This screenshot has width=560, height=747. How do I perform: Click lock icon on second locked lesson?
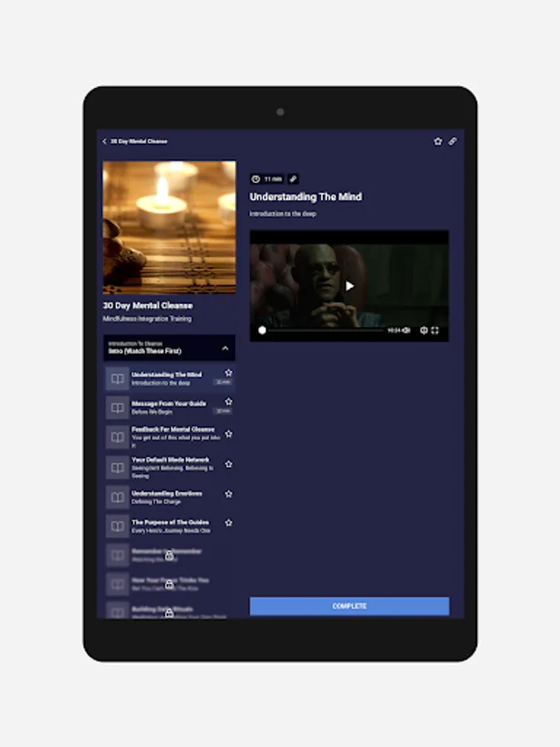click(169, 584)
